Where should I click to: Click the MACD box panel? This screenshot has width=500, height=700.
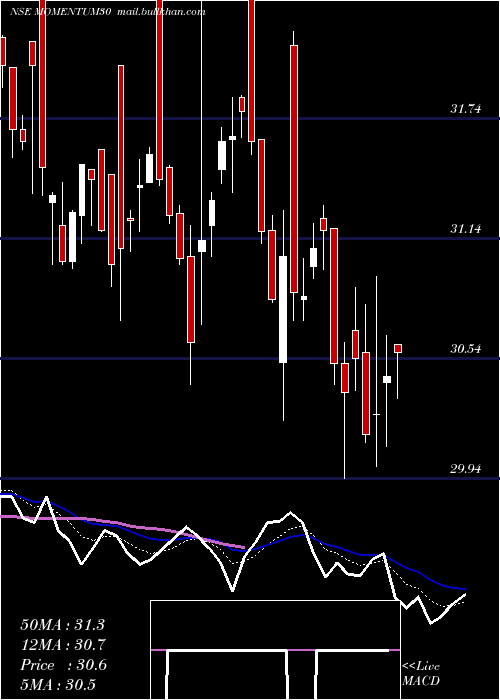tap(275, 650)
